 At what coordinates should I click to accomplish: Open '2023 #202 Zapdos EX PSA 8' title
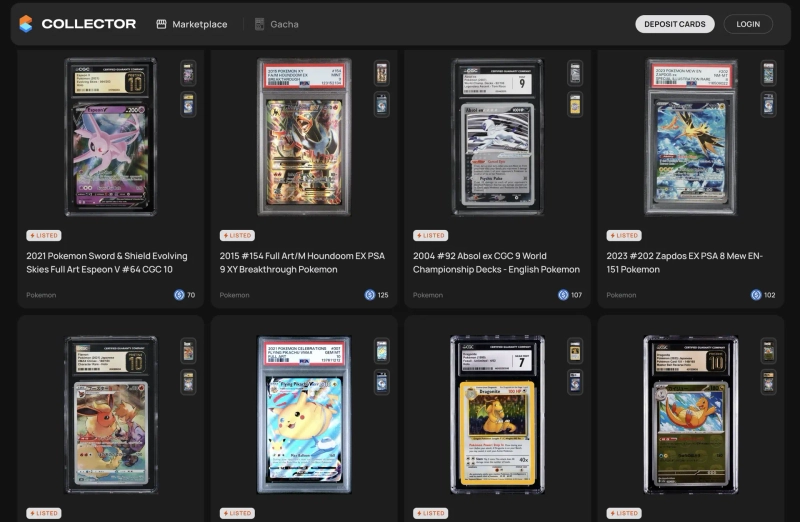tap(684, 262)
